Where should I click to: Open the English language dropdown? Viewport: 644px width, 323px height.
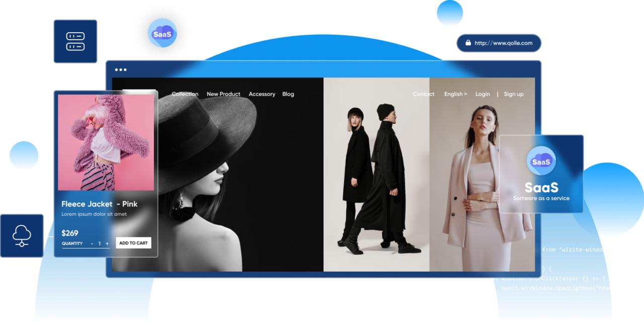455,94
